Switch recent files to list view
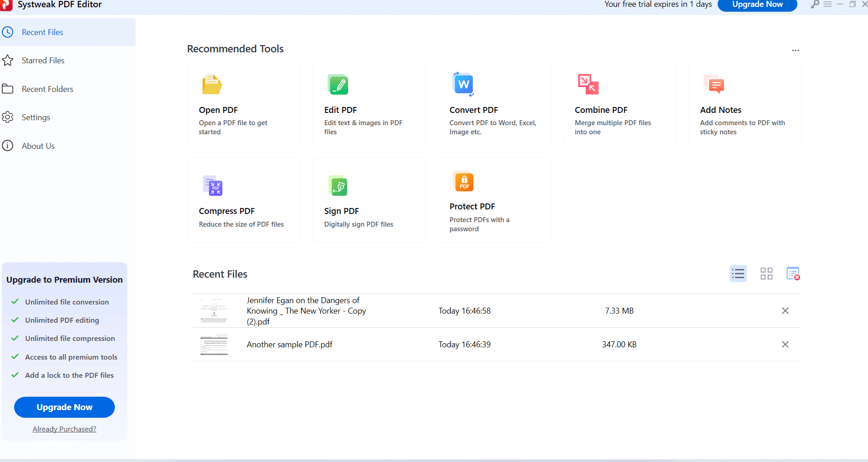The height and width of the screenshot is (462, 868). 738,274
